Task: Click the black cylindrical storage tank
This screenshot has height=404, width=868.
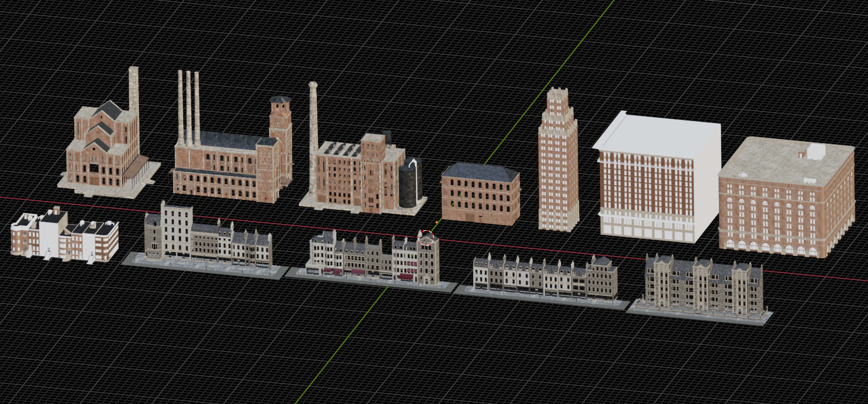Action: point(410,184)
